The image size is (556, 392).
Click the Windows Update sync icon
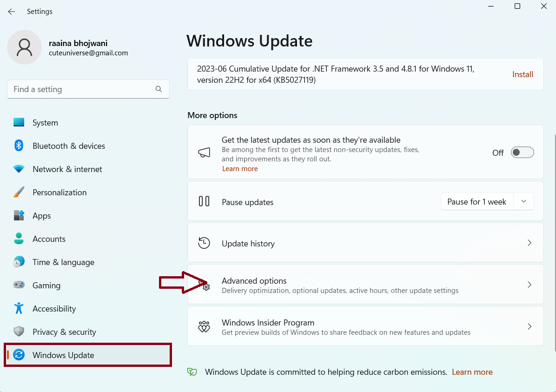19,355
